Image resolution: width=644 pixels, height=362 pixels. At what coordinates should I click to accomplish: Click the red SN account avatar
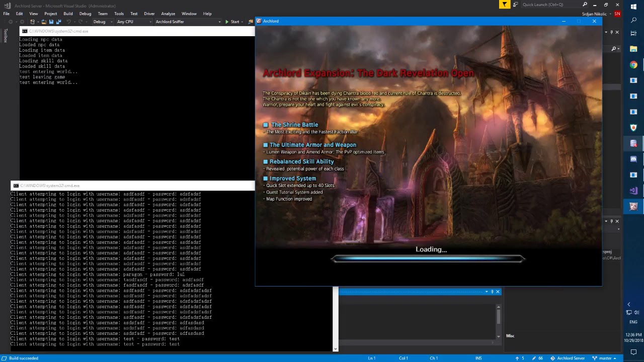[617, 14]
